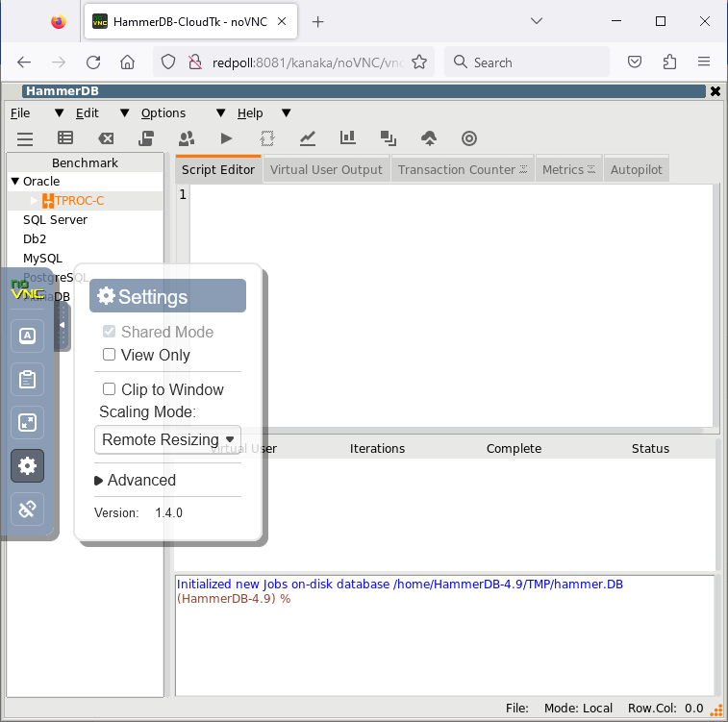Open the Firefox application menu

click(704, 62)
